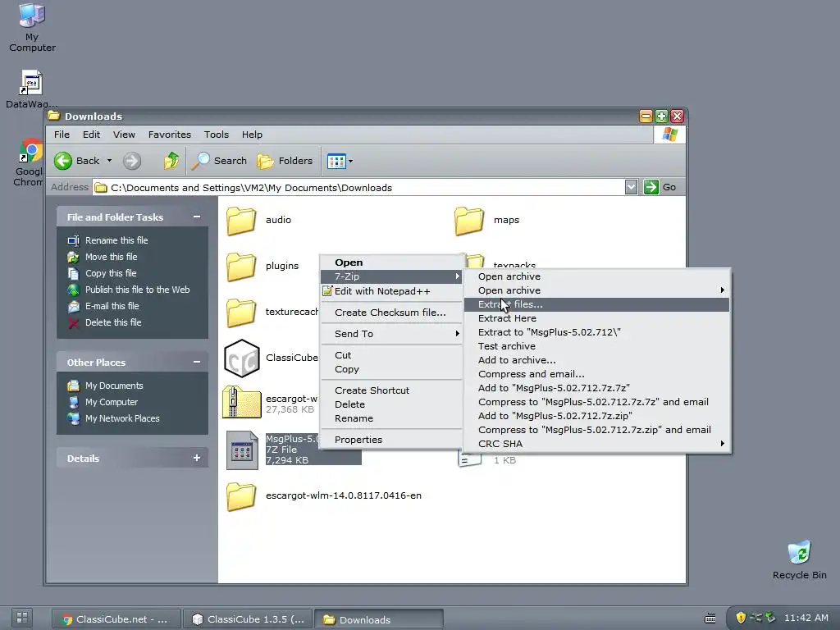Viewport: 840px width, 630px height.
Task: Collapse the File and Folder Tasks panel
Action: point(197,217)
